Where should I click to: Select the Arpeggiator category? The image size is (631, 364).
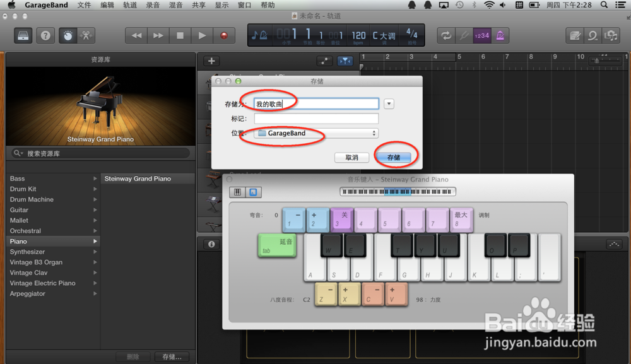[53, 293]
